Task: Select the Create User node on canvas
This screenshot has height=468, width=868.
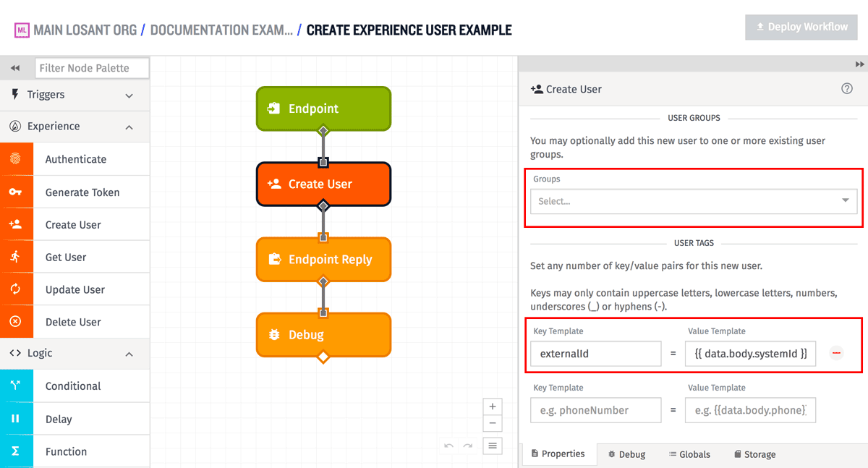Action: tap(323, 184)
